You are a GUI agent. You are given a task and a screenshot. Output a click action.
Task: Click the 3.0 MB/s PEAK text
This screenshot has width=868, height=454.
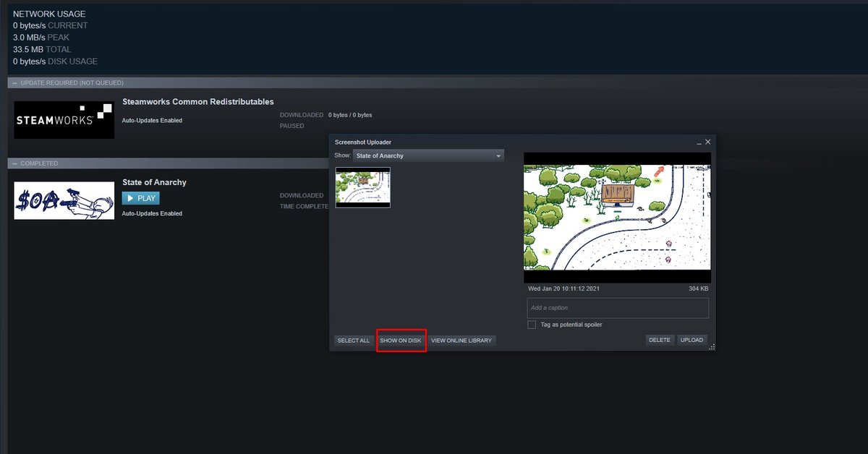(x=41, y=38)
